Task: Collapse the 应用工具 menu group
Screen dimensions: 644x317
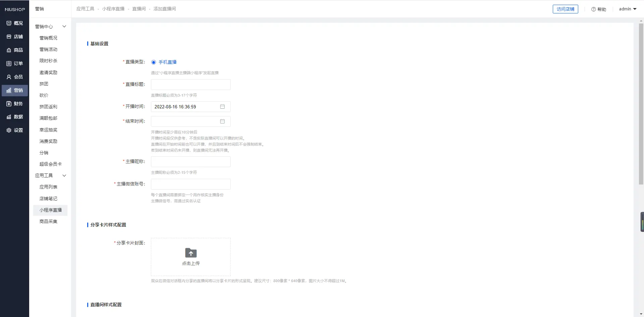Action: click(64, 175)
